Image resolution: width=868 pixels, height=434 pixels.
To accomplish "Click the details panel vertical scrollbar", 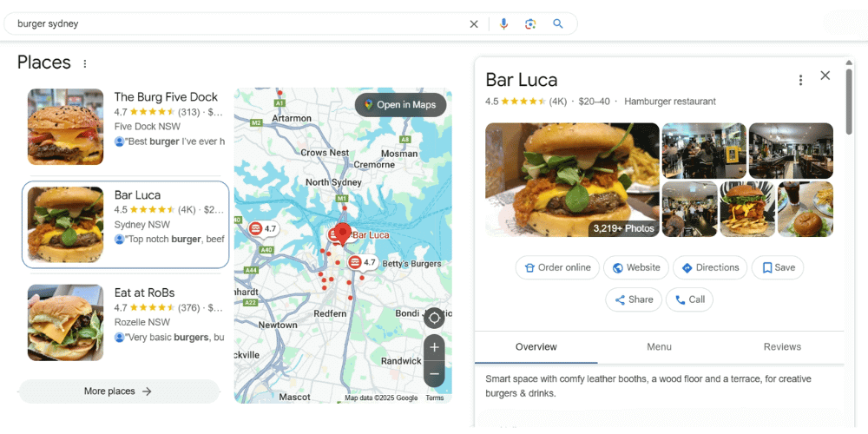I will [x=849, y=102].
